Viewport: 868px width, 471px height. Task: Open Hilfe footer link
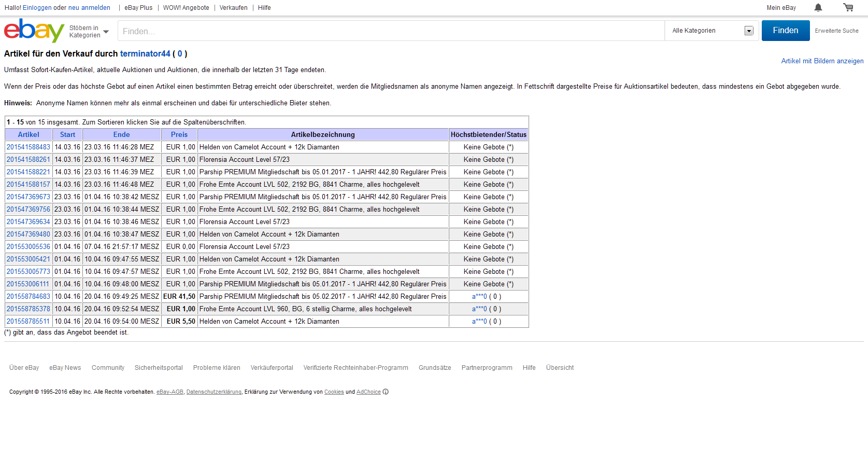(x=529, y=368)
